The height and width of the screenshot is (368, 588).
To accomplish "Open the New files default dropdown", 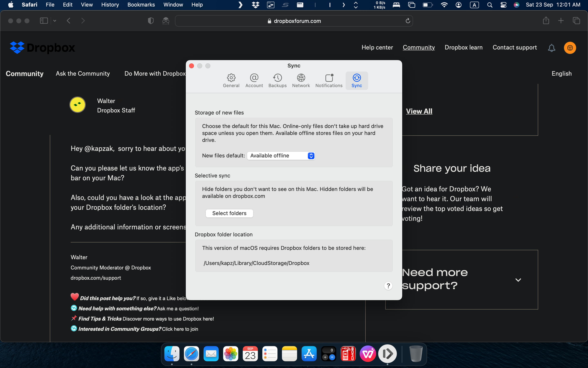I will click(281, 156).
